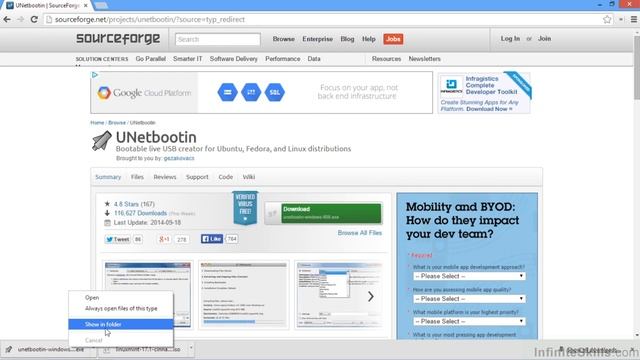Viewport: 640px width, 360px height.
Task: Expand the assessing mobile app quality dropdown
Action: click(469, 299)
